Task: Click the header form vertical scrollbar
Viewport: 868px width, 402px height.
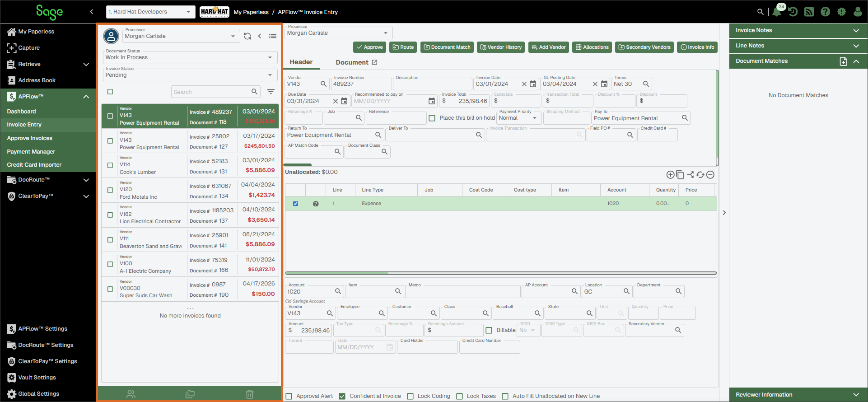Action: tap(717, 117)
